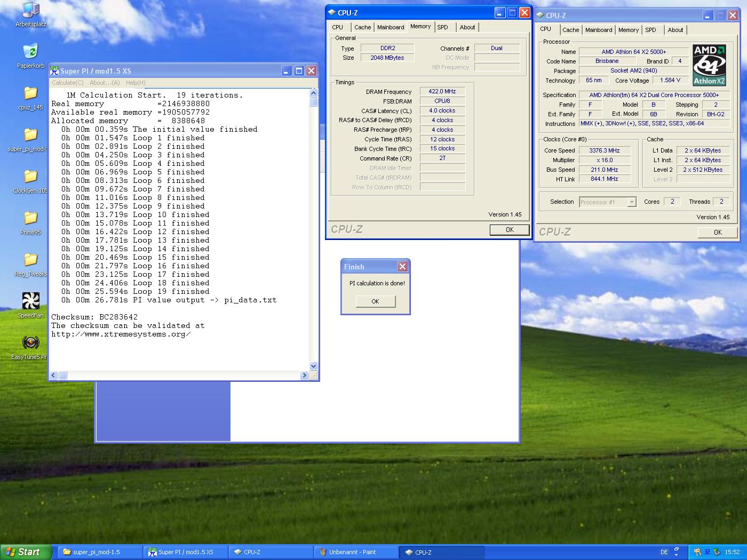Click the Memory Size 2048 MBytes value

click(x=387, y=58)
